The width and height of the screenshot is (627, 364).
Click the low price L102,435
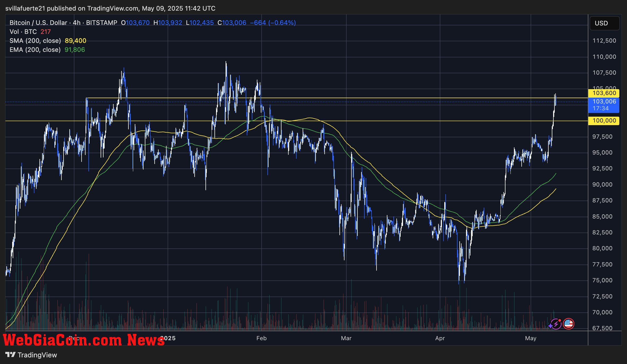click(200, 23)
